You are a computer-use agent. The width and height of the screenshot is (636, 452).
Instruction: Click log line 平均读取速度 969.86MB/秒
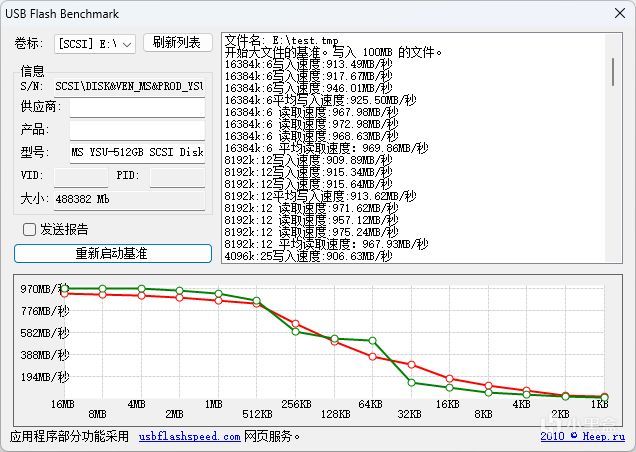click(327, 148)
